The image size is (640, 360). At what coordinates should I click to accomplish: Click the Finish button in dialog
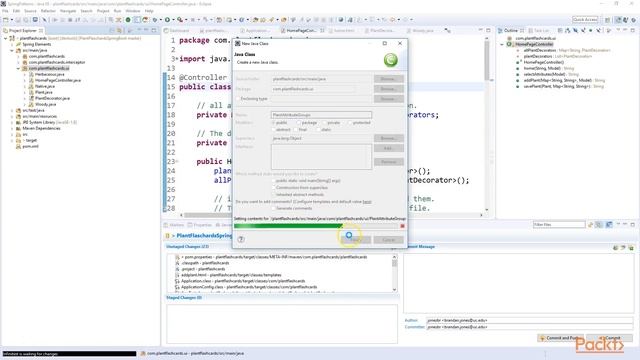coord(356,240)
